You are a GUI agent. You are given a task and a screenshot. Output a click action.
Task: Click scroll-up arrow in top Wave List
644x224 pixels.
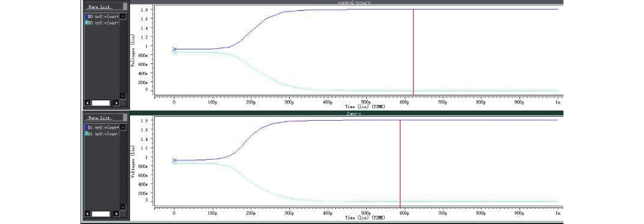click(123, 17)
